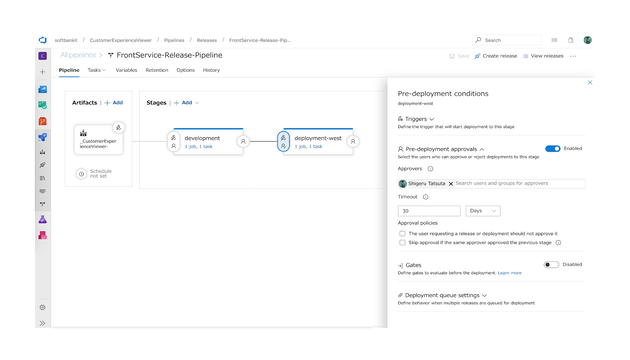Open the user profile avatar top-right
The width and height of the screenshot is (630, 360).
[x=587, y=40]
